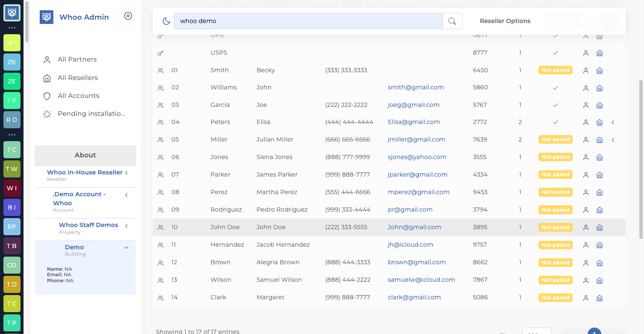Click the building icon in the Clark row
644x334 pixels.
pyautogui.click(x=600, y=298)
